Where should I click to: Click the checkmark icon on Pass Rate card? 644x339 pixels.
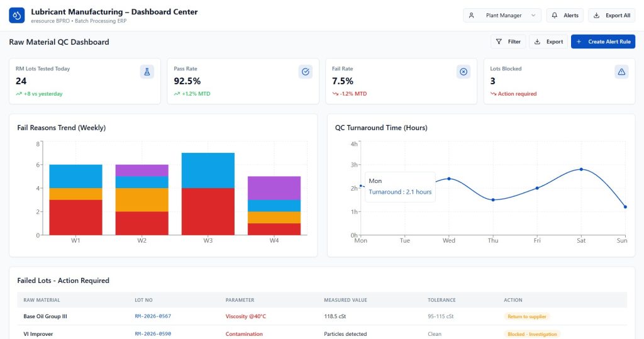coord(305,72)
